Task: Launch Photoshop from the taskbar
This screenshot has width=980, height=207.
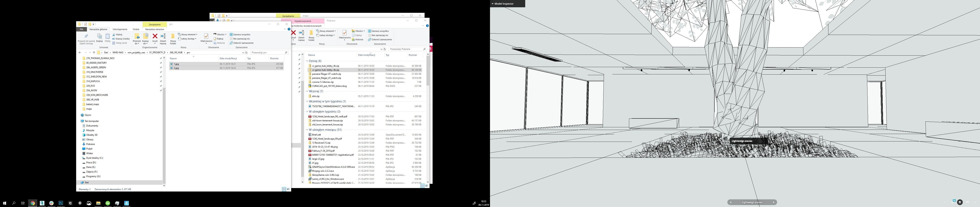Action: (61, 203)
